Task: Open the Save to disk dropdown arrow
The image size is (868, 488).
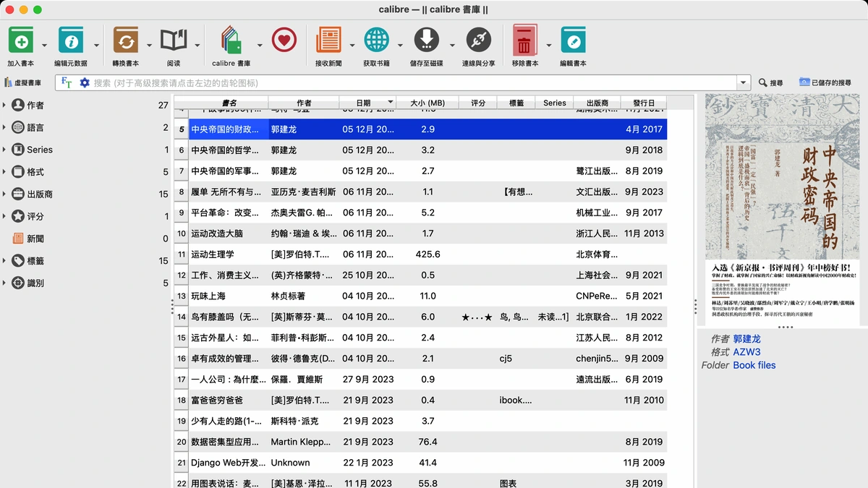Action: 452,45
